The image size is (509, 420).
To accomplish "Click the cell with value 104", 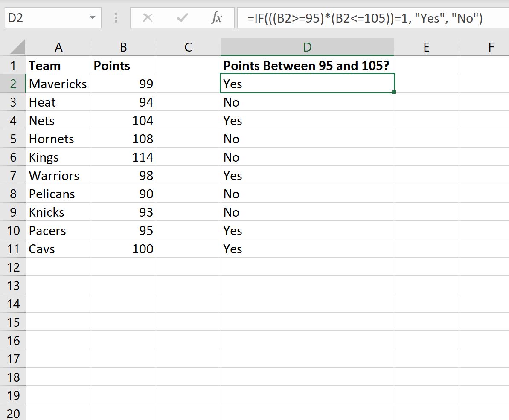I will (x=123, y=120).
